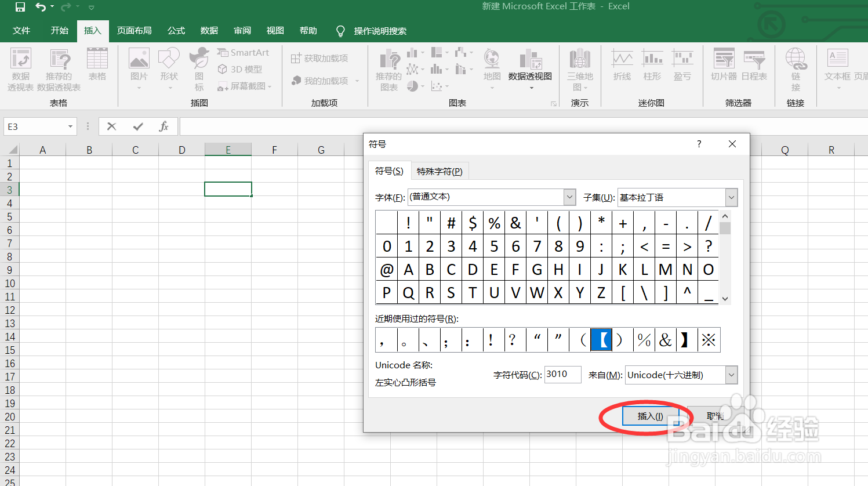Insert a Table from the ribbon
The width and height of the screenshot is (868, 486).
pyautogui.click(x=97, y=65)
